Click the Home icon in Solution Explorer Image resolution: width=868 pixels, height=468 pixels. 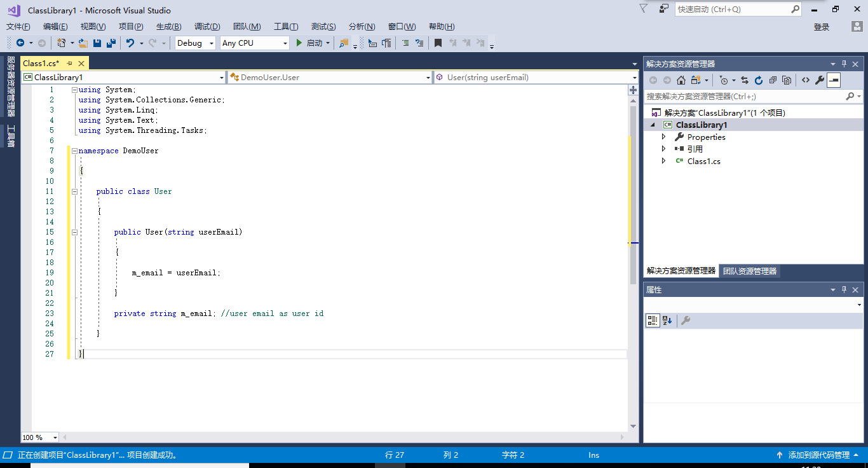(x=681, y=80)
